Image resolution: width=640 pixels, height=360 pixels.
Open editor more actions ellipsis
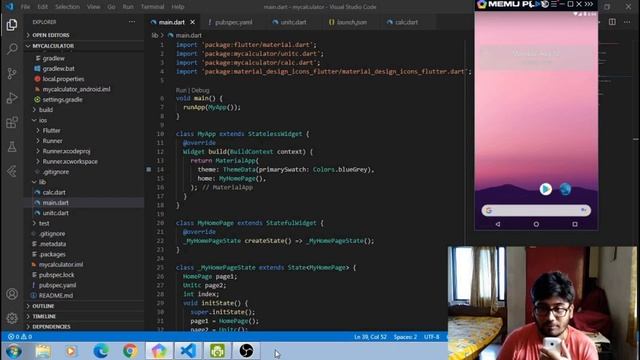pos(627,22)
